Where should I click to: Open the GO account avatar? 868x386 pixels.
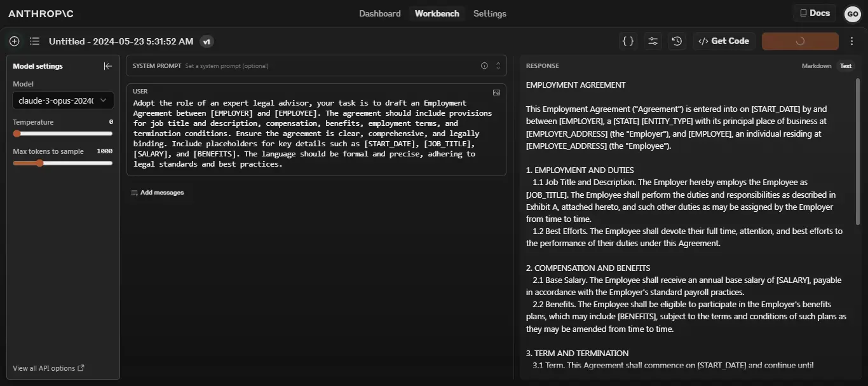(x=852, y=13)
